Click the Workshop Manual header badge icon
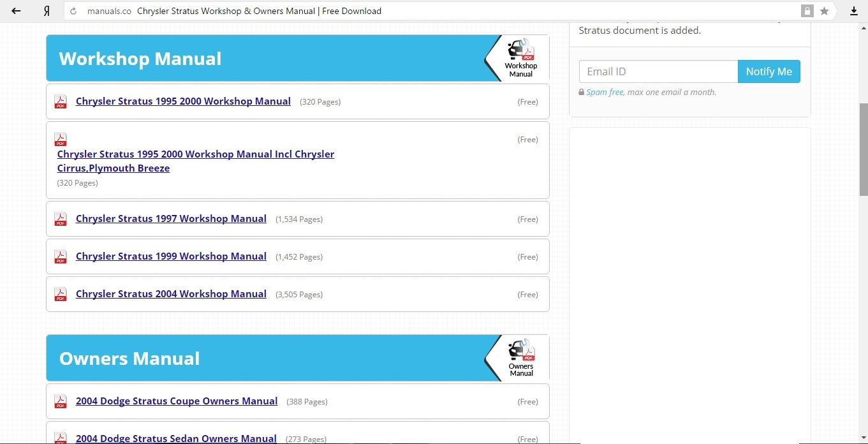Screen dimensions: 868x444 (x=521, y=58)
